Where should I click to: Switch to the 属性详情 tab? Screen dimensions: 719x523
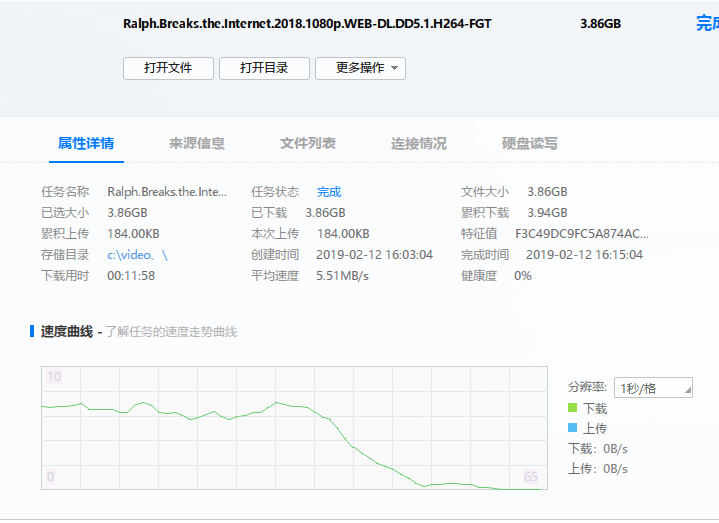[86, 143]
